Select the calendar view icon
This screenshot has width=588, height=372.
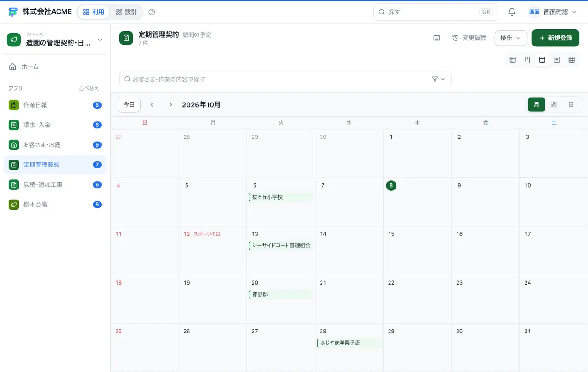click(542, 59)
